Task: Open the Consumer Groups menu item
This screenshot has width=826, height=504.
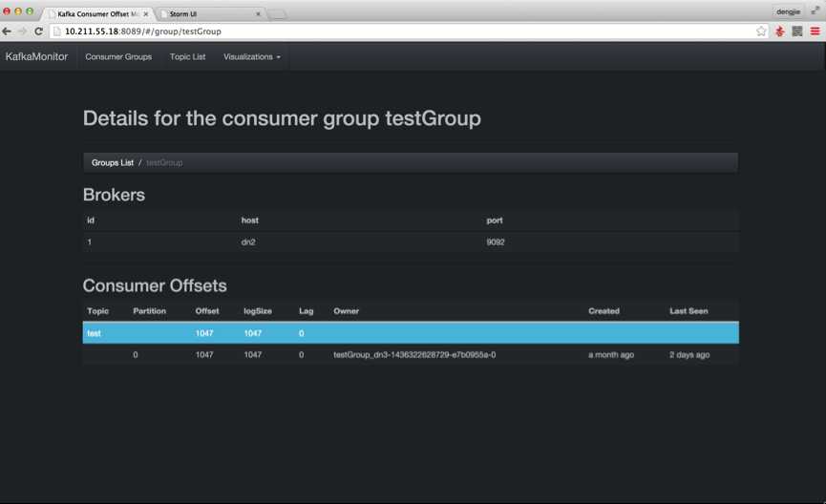Action: point(118,56)
